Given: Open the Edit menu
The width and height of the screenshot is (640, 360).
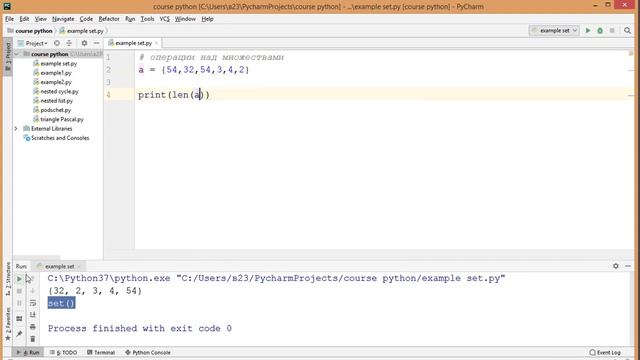Looking at the screenshot, I should click(x=24, y=19).
